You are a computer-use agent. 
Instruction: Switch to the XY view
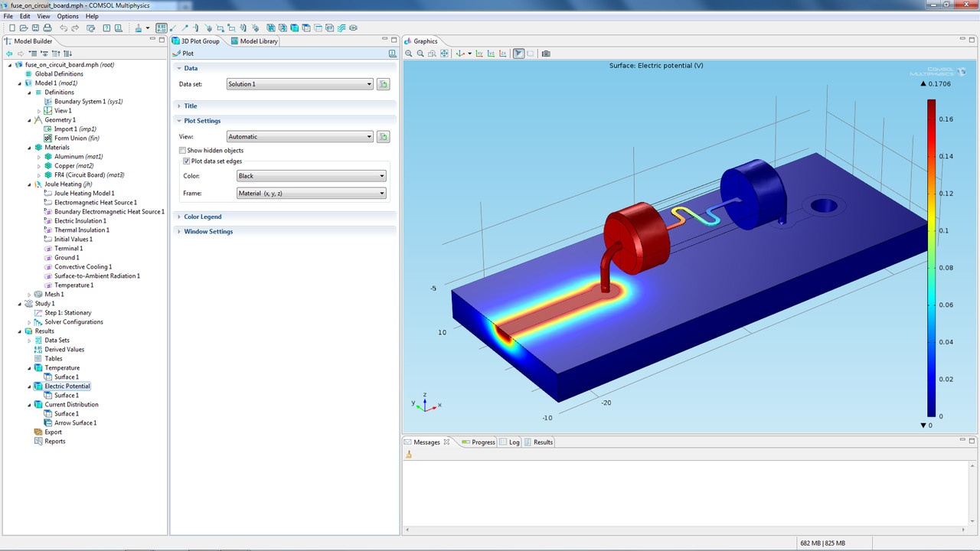click(x=479, y=54)
